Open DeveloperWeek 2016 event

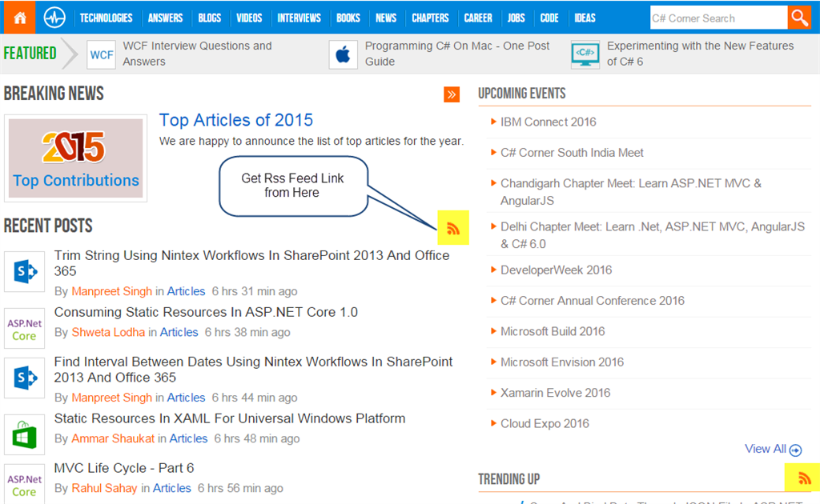tap(556, 270)
